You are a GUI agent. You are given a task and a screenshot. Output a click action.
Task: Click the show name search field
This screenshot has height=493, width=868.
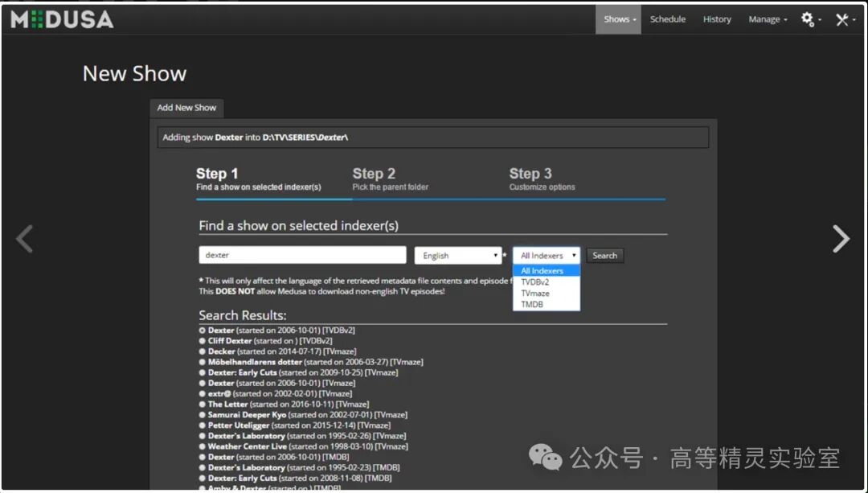point(302,255)
